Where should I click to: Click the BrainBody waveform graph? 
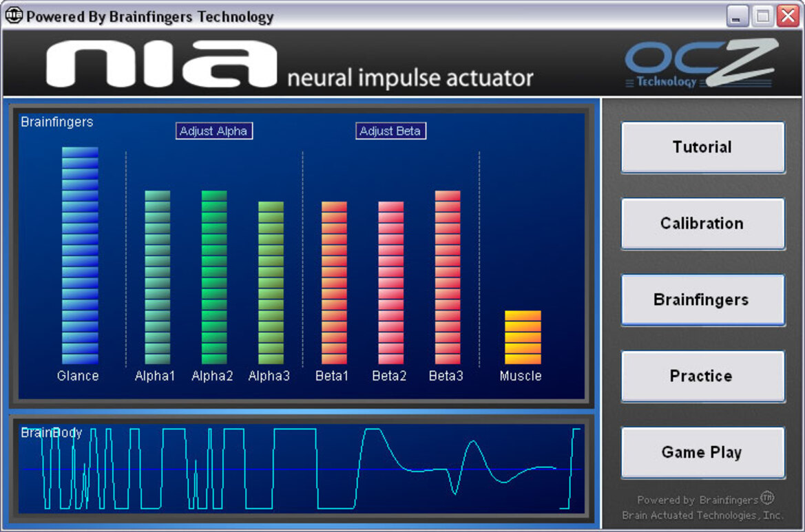(302, 469)
